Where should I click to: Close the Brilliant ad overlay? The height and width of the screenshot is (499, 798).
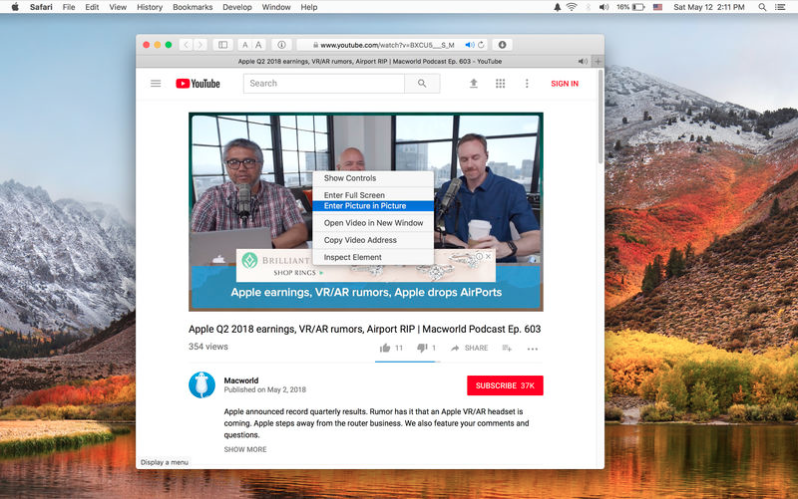(489, 256)
